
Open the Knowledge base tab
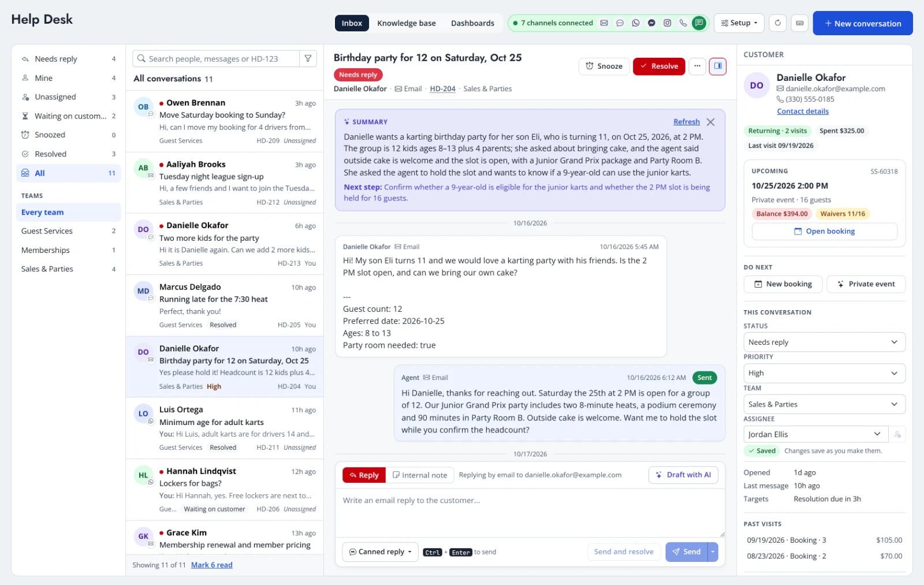click(407, 23)
